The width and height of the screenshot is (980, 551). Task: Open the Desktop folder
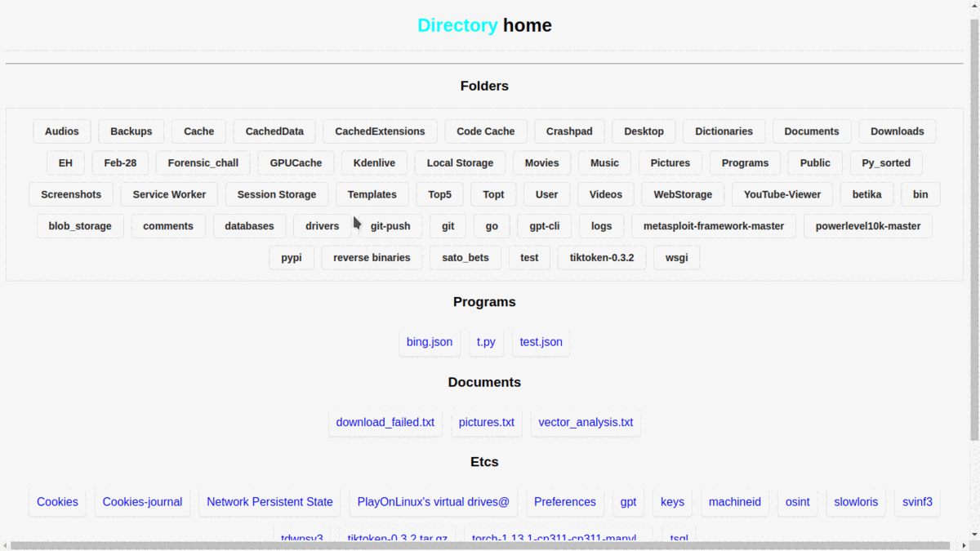click(644, 131)
